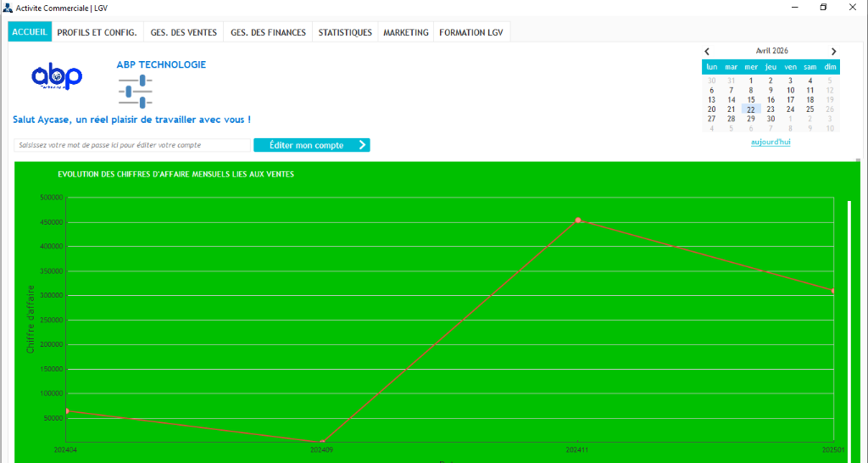
Task: Open the FORMATION LGV tab
Action: 471,32
